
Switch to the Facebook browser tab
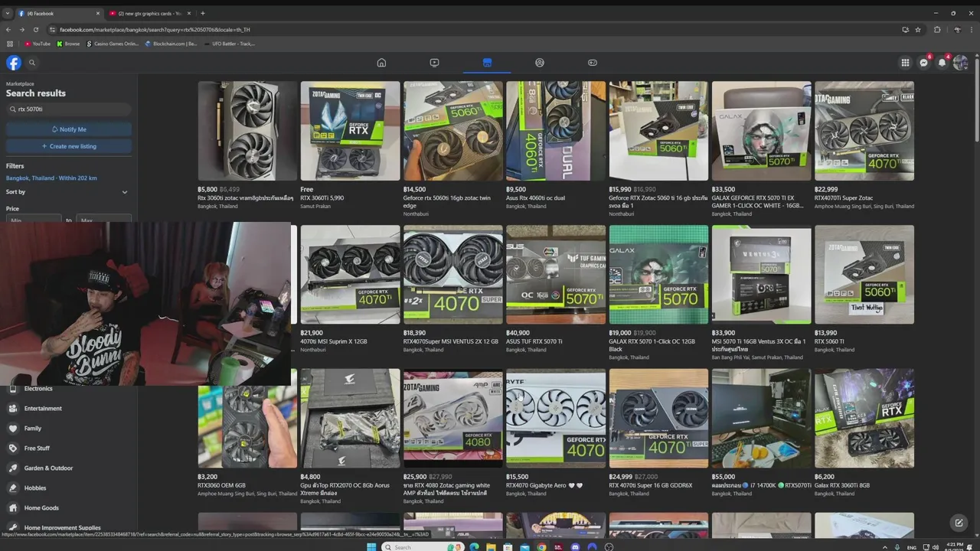click(58, 13)
